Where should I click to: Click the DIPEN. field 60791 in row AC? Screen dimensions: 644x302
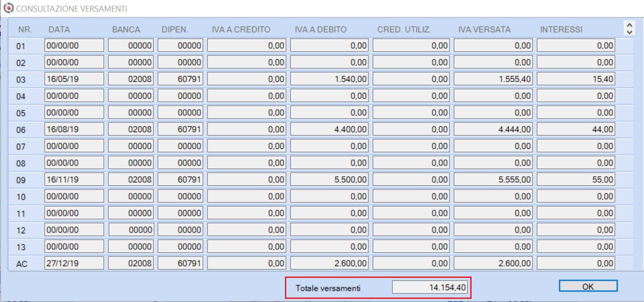(x=180, y=264)
